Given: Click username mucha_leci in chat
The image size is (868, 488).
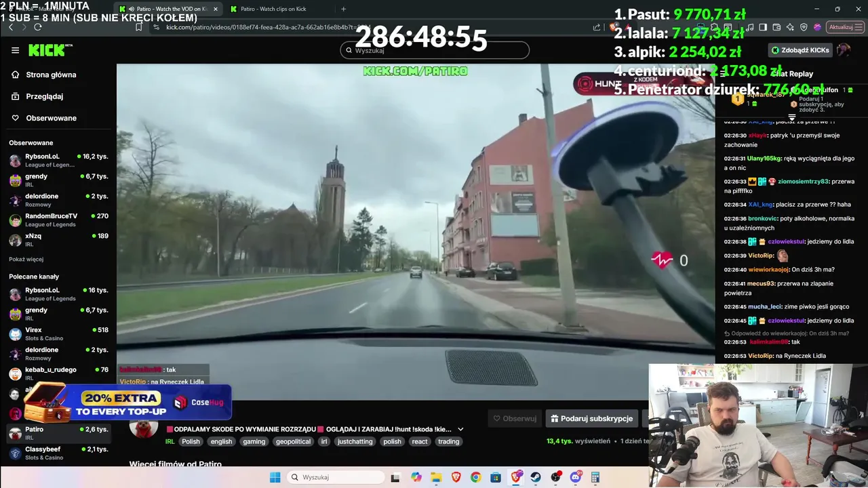Looking at the screenshot, I should 766,307.
